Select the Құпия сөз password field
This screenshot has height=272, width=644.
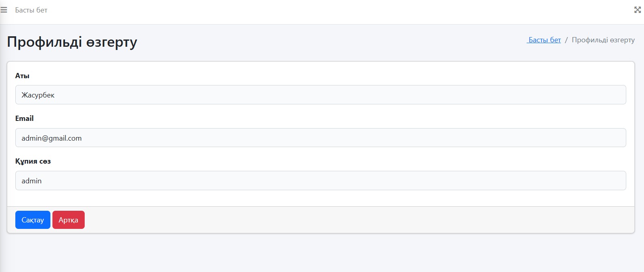[320, 181]
